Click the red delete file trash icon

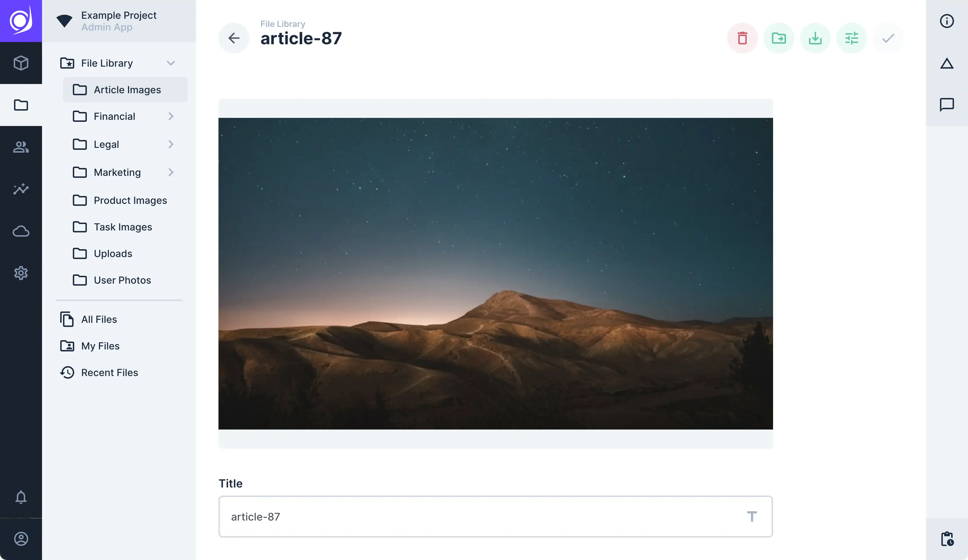(742, 38)
